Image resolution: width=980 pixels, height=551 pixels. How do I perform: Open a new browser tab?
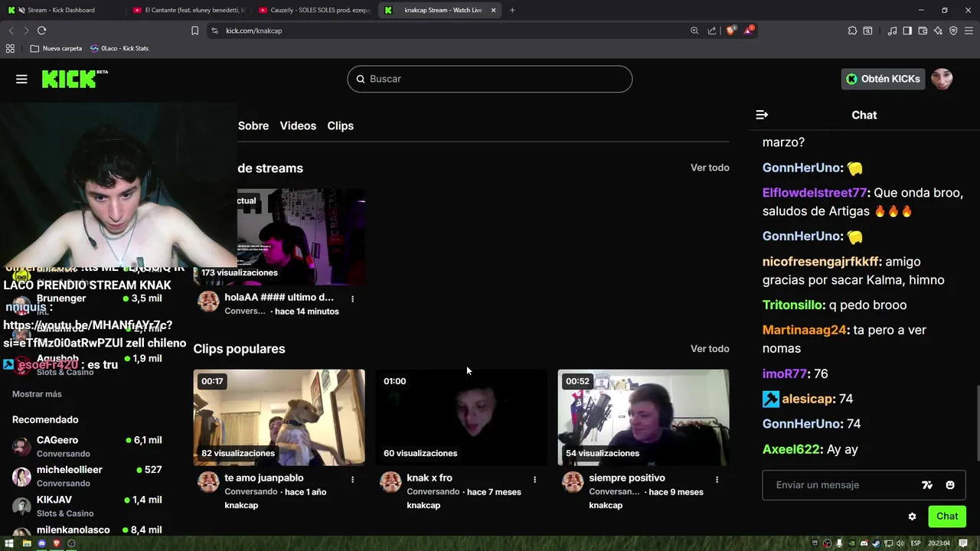(x=512, y=10)
